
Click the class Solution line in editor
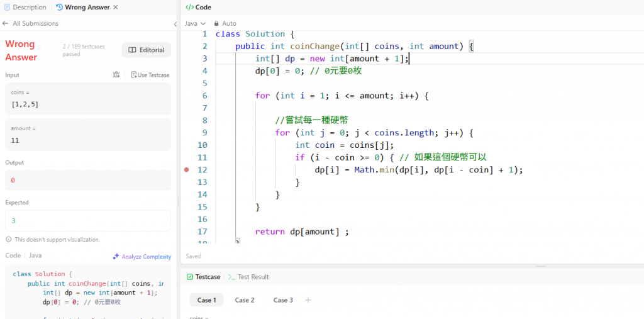255,34
